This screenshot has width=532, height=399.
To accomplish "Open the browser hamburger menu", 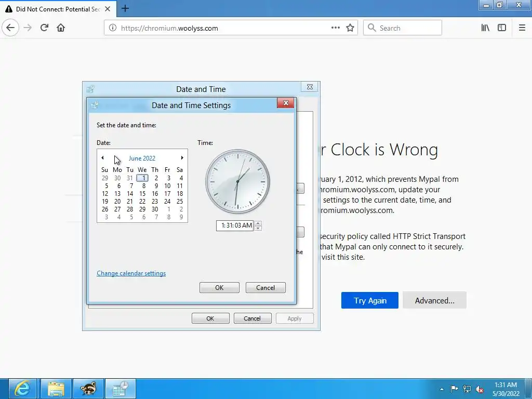I will [x=522, y=28].
